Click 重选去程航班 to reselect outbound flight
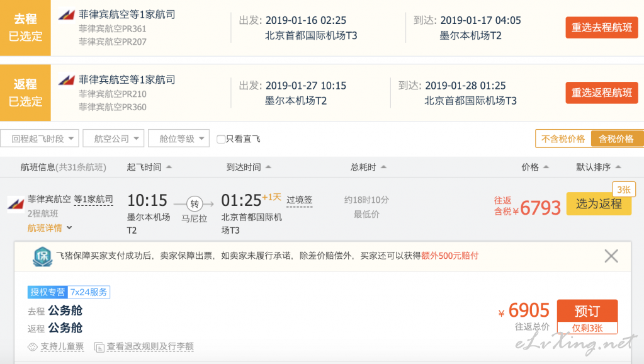Screen dimensions: 644x364 point(602,28)
